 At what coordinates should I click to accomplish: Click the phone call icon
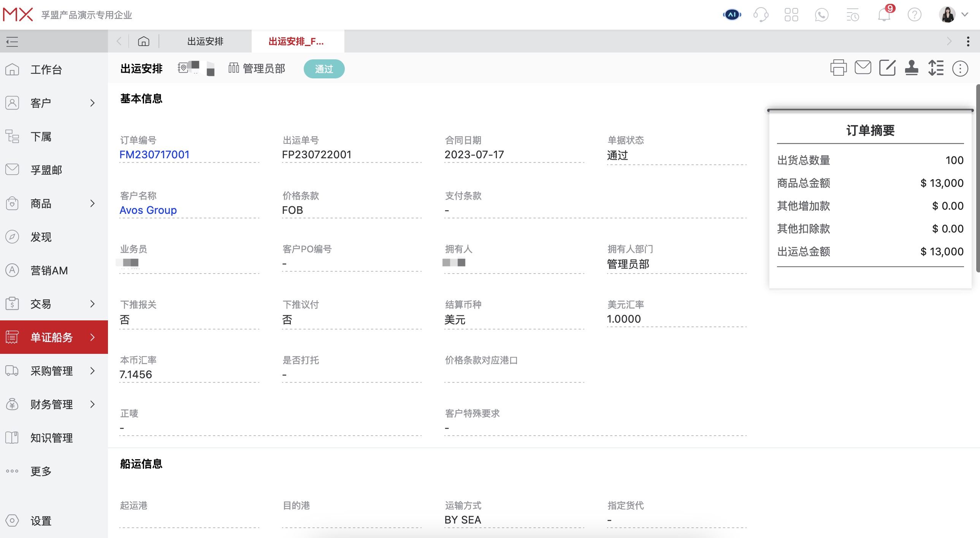click(821, 14)
